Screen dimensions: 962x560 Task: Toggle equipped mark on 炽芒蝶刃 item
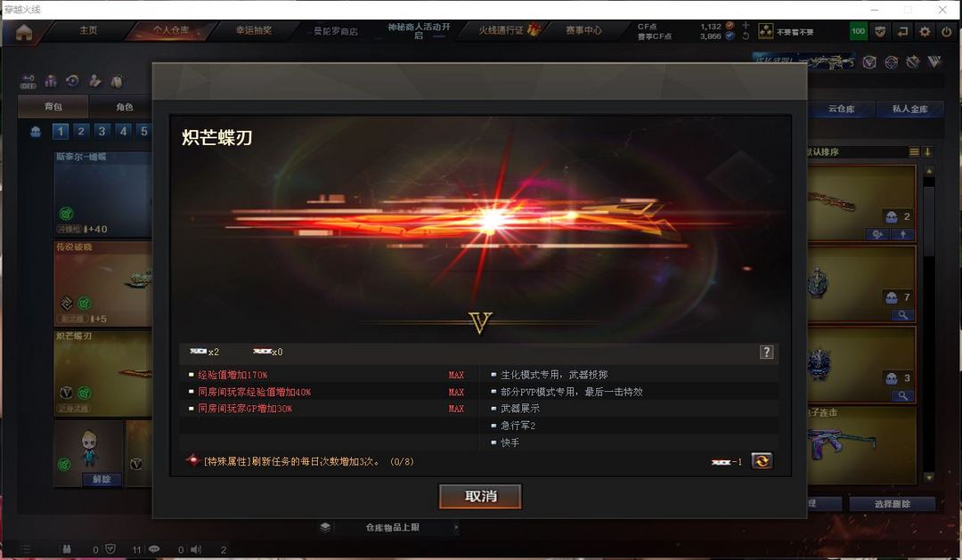(85, 393)
